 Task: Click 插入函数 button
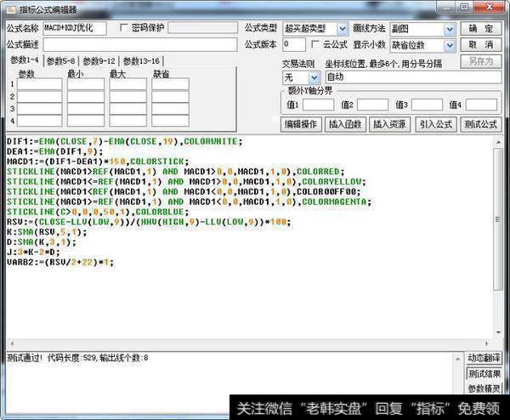click(344, 124)
